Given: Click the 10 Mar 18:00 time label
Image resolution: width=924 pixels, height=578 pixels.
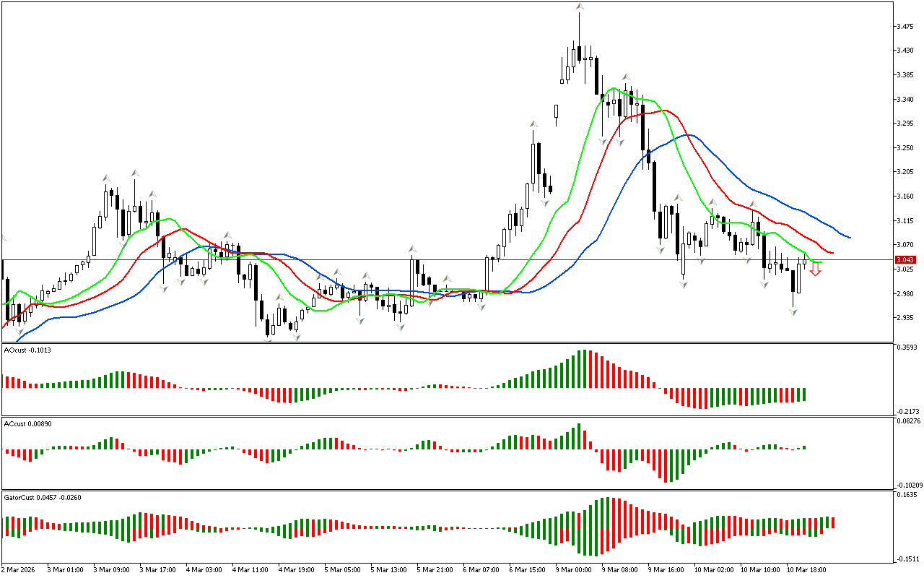Looking at the screenshot, I should [x=806, y=570].
